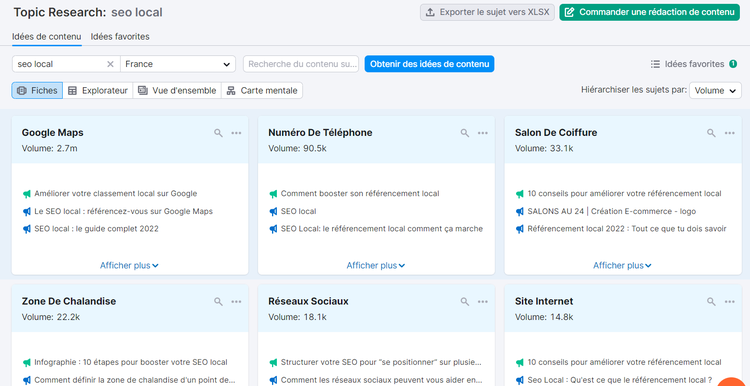Click blue megaphone beside 'Le SEO local : référencez-vous sur Google Maps'
Viewport: 750px width, 386px height.
pos(27,211)
